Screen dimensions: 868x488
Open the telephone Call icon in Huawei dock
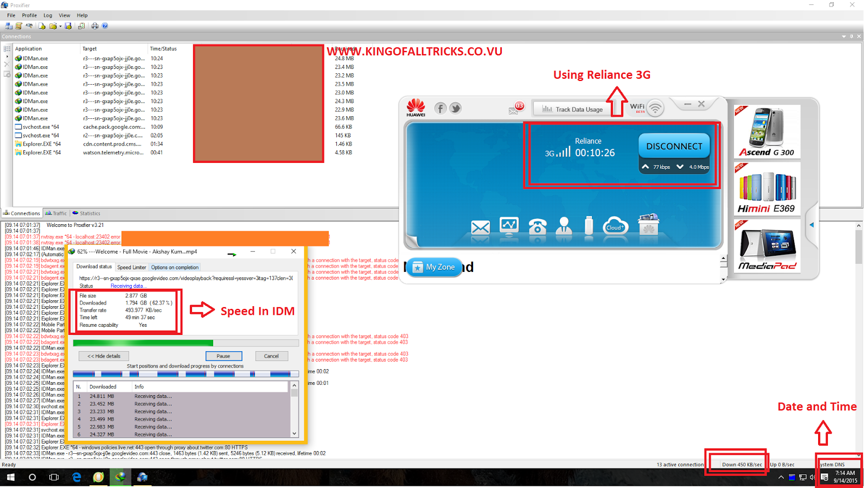538,226
